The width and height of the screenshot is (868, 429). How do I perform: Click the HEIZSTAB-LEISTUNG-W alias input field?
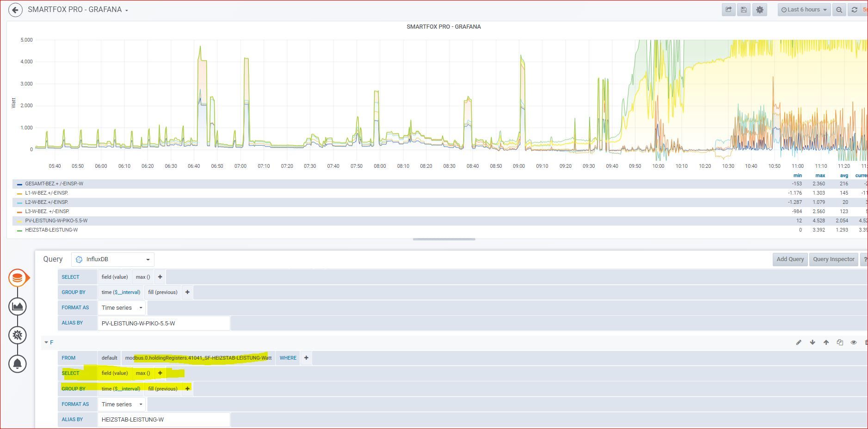[164, 419]
